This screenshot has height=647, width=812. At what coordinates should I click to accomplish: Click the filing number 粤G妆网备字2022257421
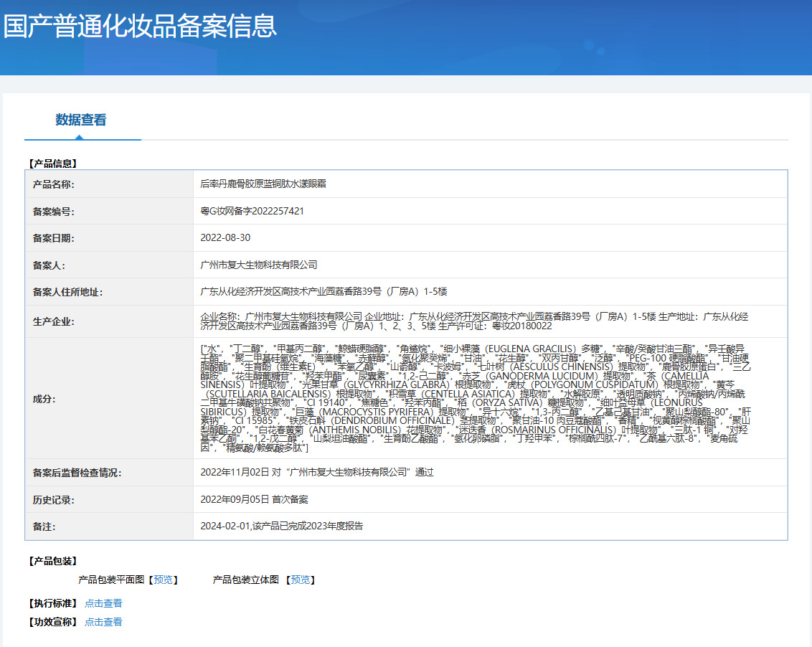(252, 212)
